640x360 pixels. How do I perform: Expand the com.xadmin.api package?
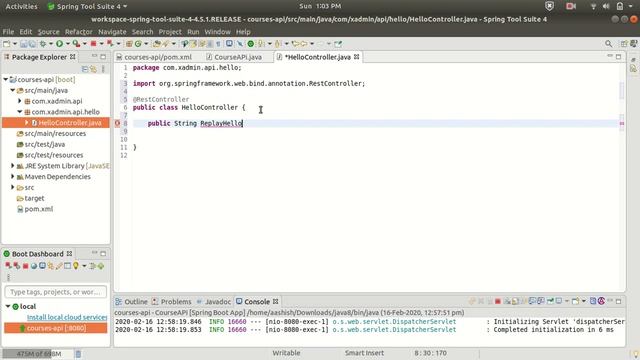20,101
